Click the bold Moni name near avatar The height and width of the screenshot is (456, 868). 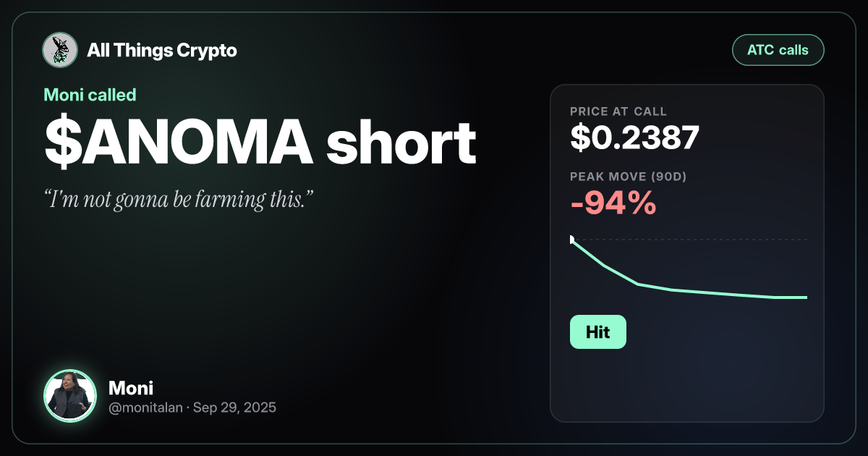point(130,388)
